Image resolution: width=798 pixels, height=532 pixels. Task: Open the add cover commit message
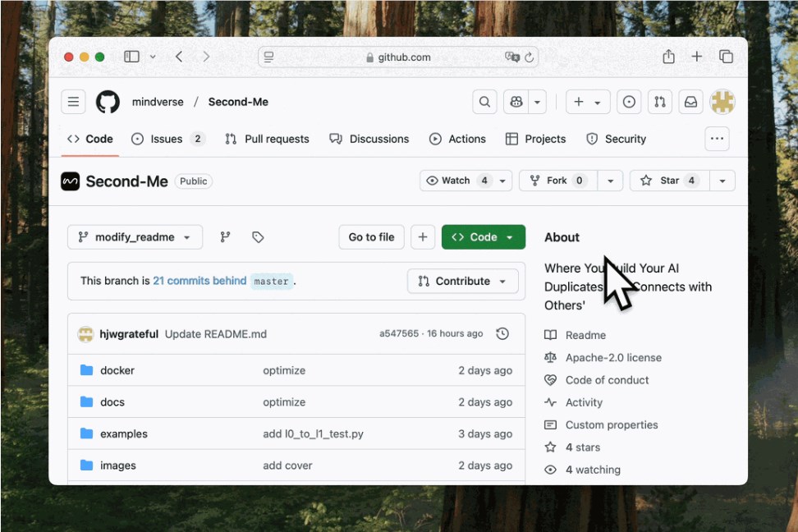pyautogui.click(x=287, y=465)
